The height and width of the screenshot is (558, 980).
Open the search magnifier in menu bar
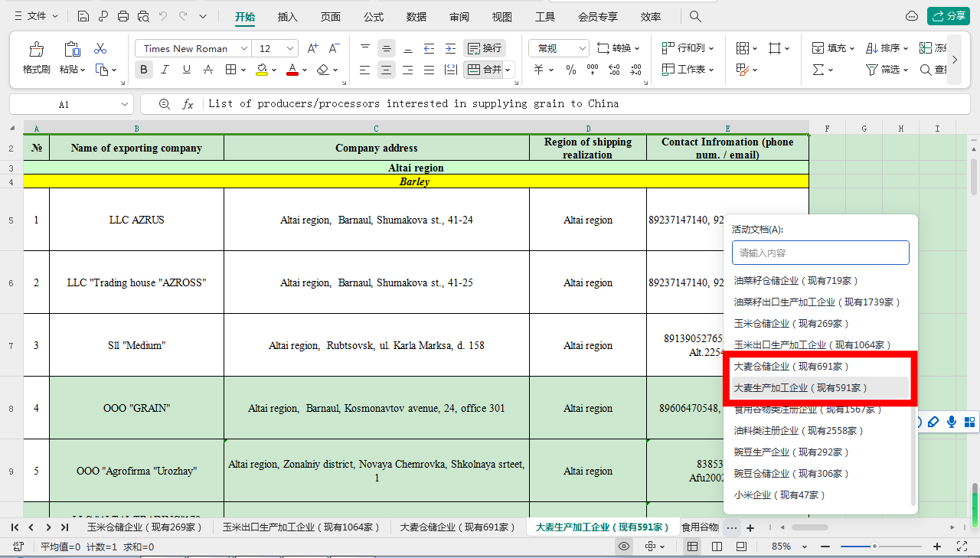pyautogui.click(x=695, y=16)
